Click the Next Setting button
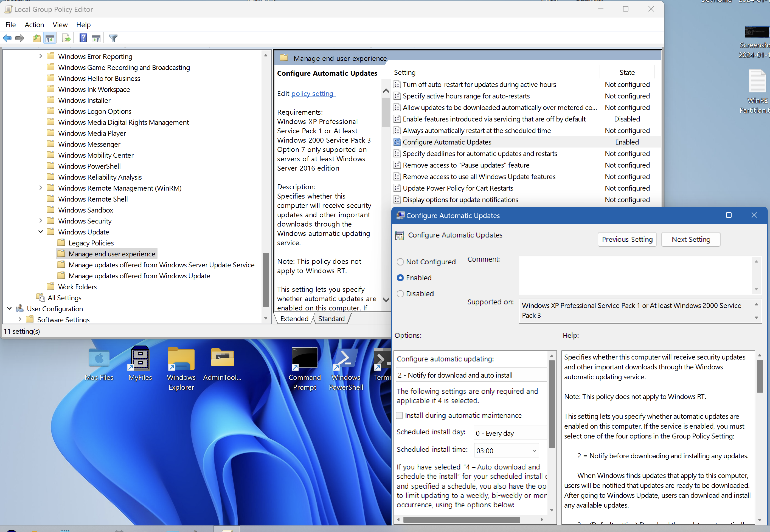The width and height of the screenshot is (770, 532). tap(690, 239)
